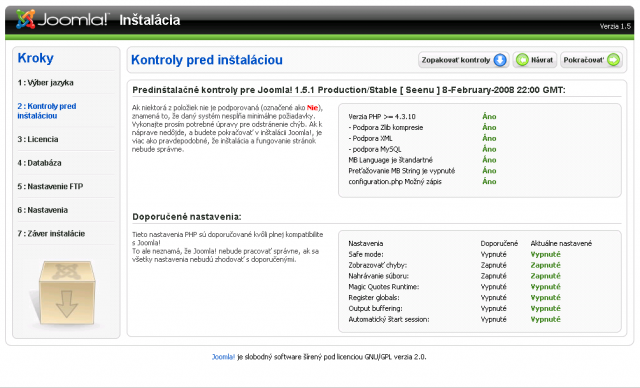640x388 pixels.
Task: Click the blue down-arrow icon on Zopakovať kontroly
Action: (x=500, y=60)
